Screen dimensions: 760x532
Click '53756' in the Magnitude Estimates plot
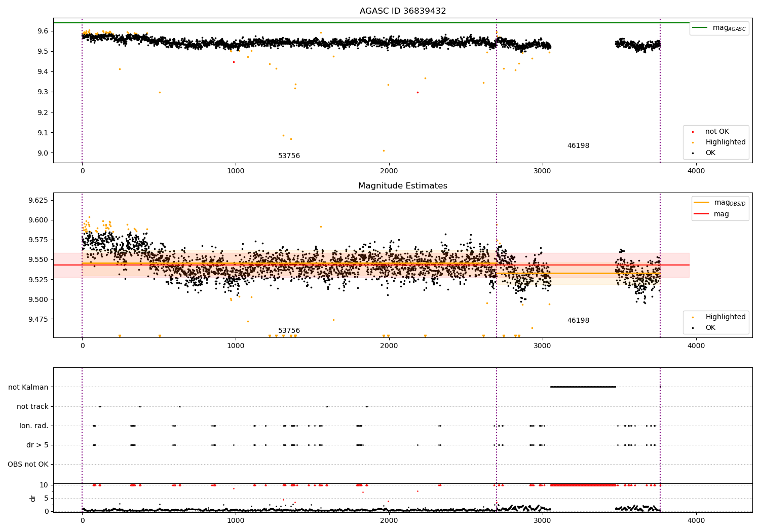[289, 331]
